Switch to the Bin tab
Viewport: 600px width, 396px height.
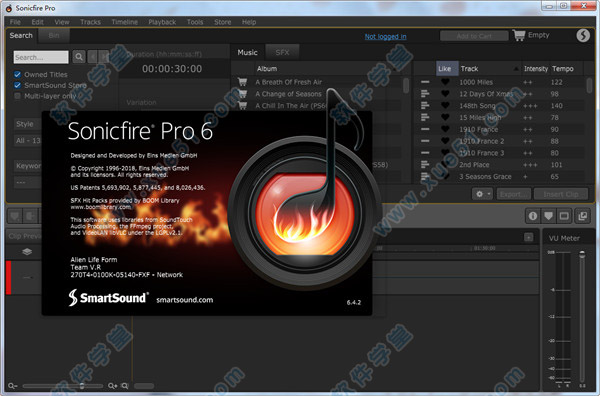[54, 36]
